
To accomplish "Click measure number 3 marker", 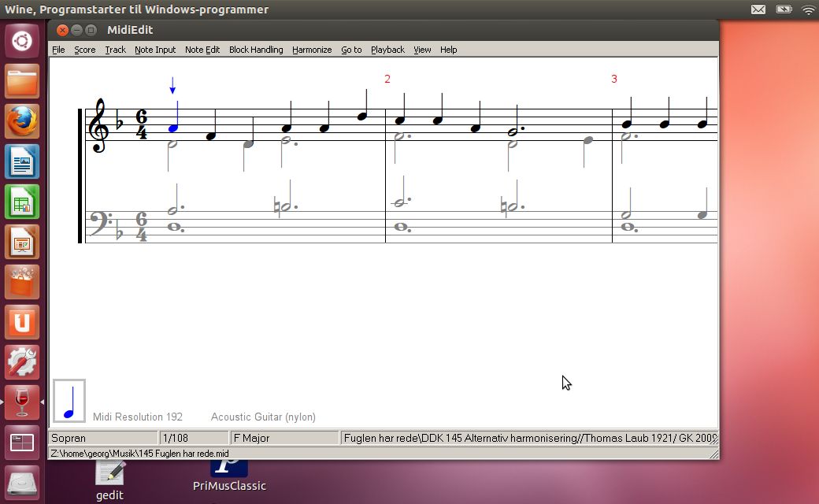I will tap(614, 79).
